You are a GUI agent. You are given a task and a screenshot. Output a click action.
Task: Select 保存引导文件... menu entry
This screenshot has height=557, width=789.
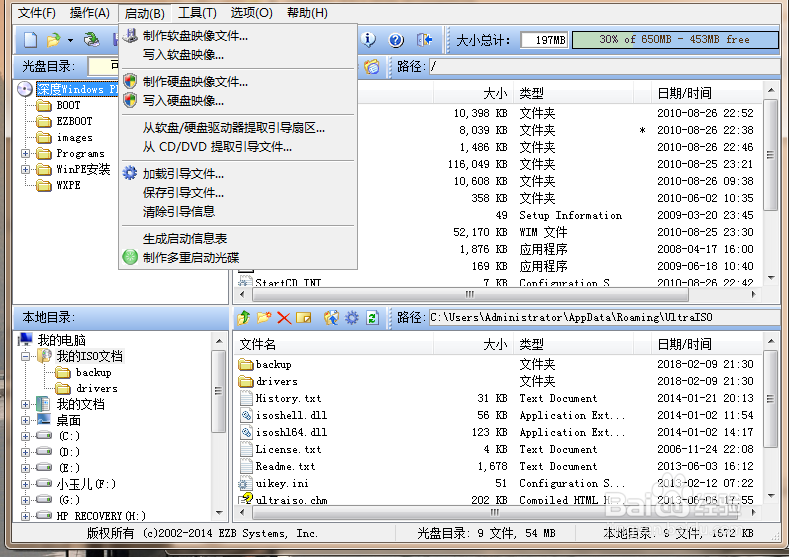pyautogui.click(x=183, y=193)
